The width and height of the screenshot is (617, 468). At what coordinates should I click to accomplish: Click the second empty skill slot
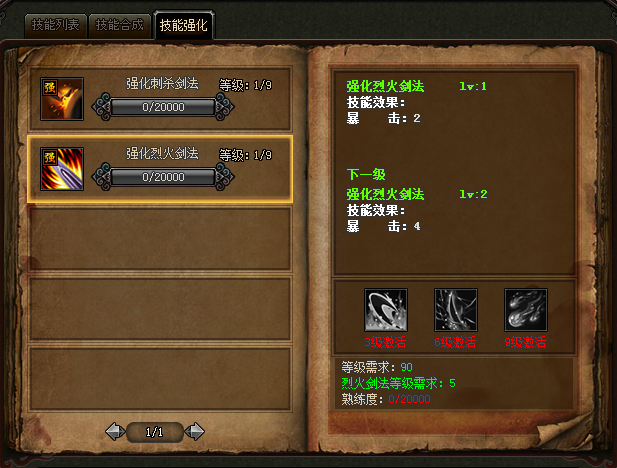coord(160,309)
